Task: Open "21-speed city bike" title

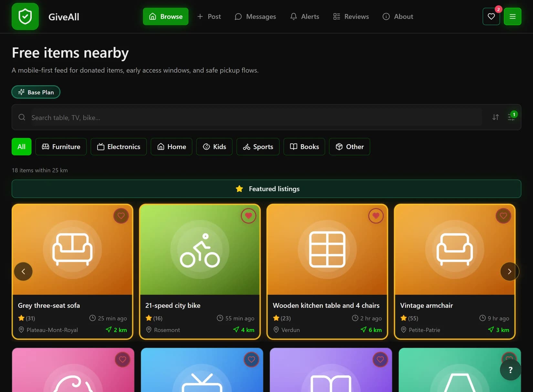Action: (173, 305)
